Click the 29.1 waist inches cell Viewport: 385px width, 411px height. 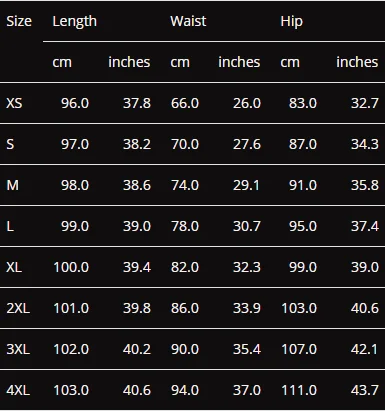pyautogui.click(x=246, y=185)
